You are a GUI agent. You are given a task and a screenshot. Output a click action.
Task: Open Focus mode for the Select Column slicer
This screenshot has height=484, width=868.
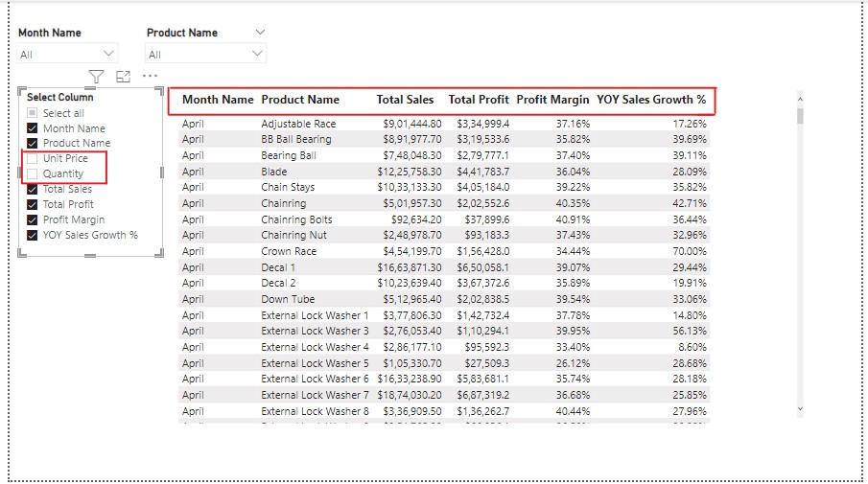coord(123,77)
